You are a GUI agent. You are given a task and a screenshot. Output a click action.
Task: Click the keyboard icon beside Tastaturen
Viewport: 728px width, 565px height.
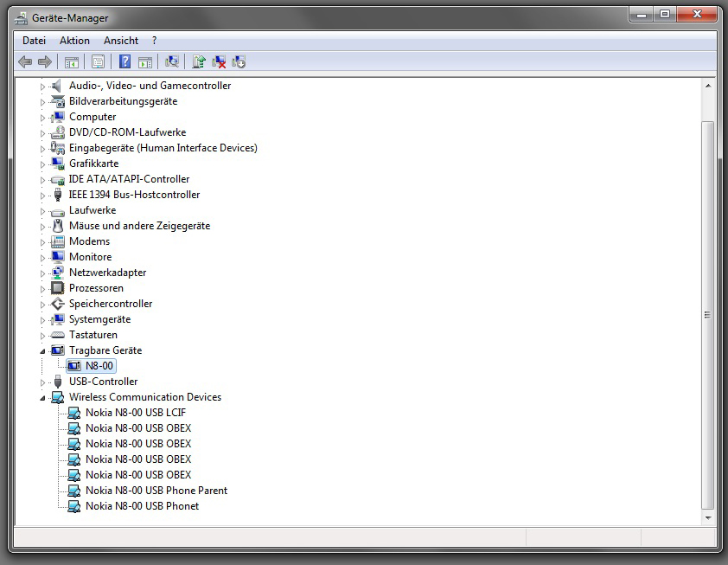[58, 335]
